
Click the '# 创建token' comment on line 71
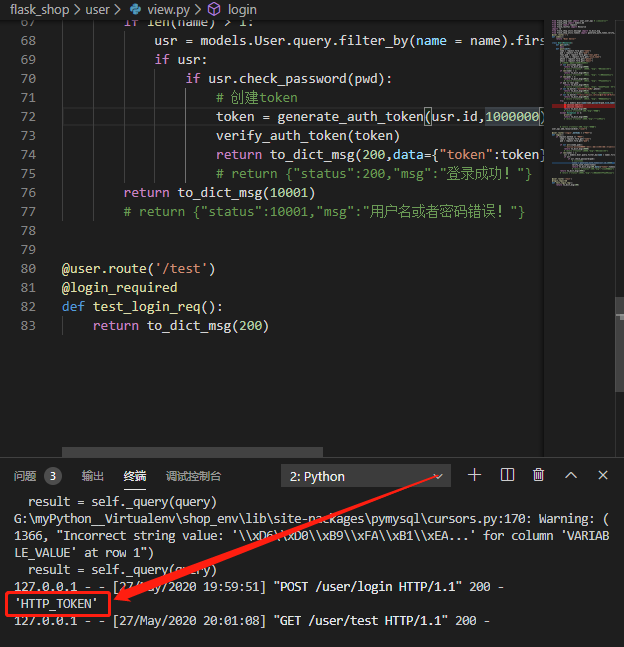coord(257,98)
